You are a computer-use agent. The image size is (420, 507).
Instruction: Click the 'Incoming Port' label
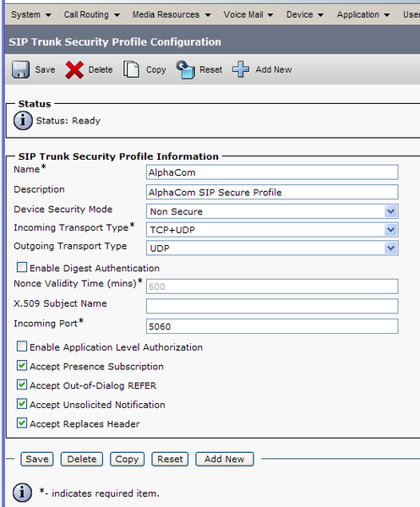pyautogui.click(x=46, y=324)
